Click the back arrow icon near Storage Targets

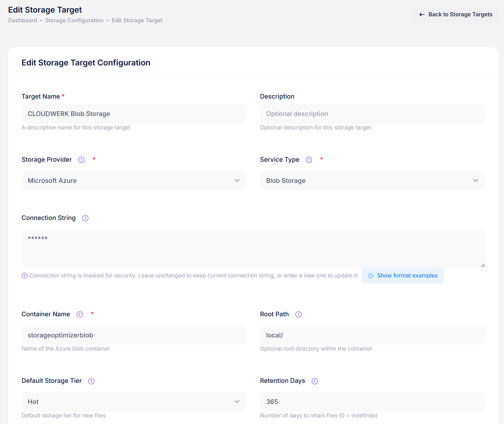pyautogui.click(x=422, y=15)
